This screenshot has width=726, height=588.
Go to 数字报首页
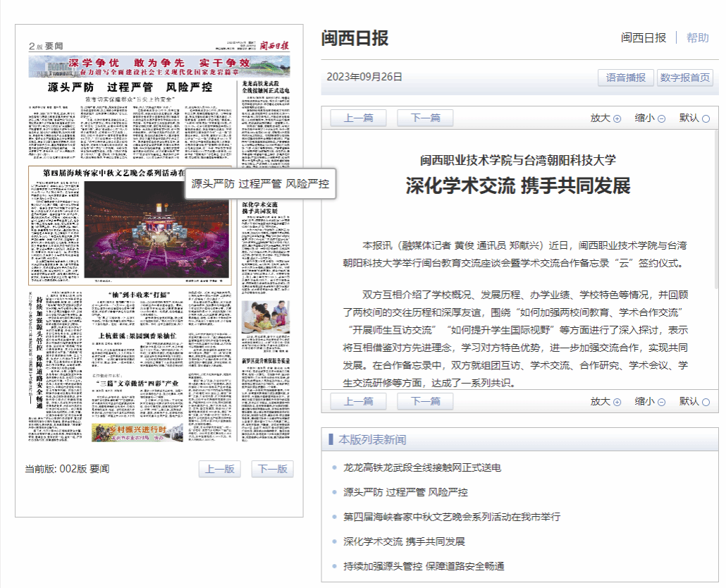tap(685, 78)
